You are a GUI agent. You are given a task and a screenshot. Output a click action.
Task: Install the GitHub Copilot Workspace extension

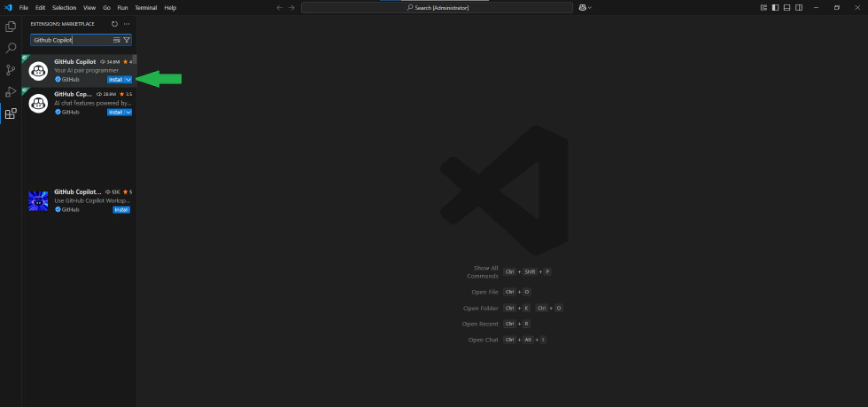(x=120, y=209)
